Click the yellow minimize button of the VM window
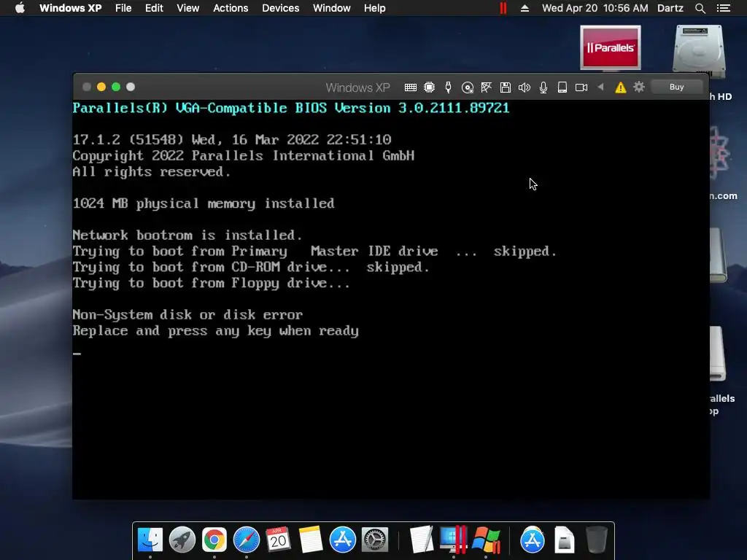Image resolution: width=747 pixels, height=560 pixels. pyautogui.click(x=101, y=87)
